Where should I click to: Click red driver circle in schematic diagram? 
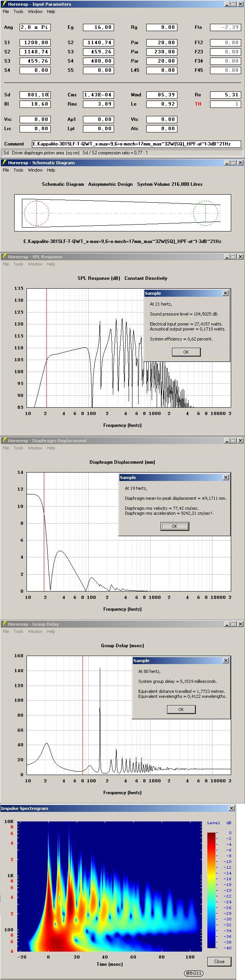[36, 213]
